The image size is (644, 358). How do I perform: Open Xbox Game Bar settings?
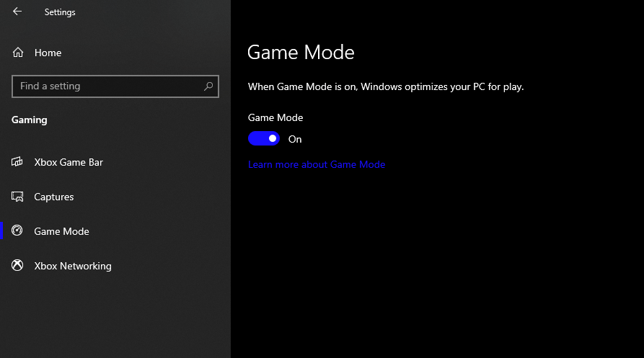[69, 162]
